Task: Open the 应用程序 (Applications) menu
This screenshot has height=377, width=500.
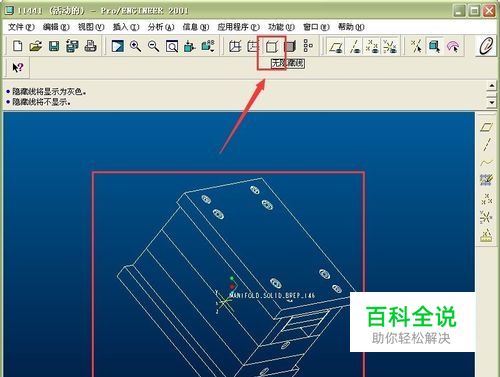Action: (x=238, y=27)
